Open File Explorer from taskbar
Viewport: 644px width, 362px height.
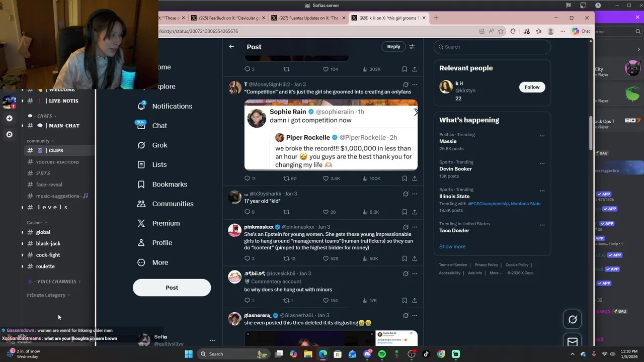[x=308, y=354]
